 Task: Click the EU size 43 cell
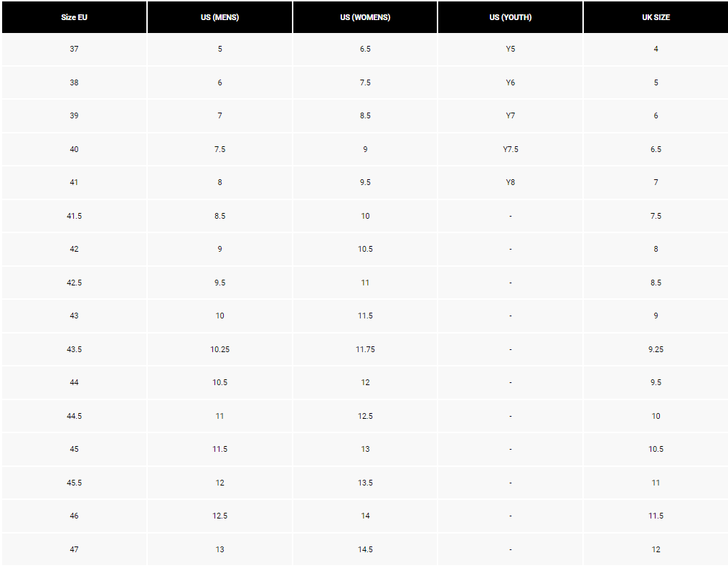tap(75, 316)
